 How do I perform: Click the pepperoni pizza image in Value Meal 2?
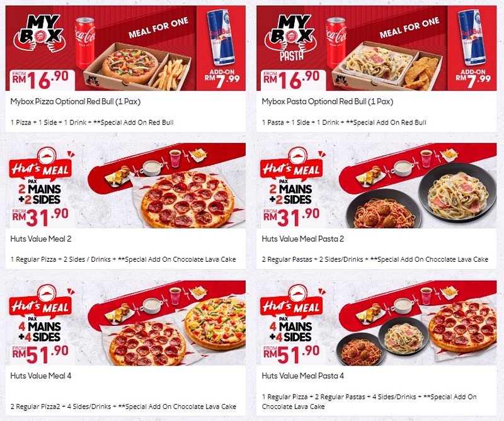click(186, 199)
